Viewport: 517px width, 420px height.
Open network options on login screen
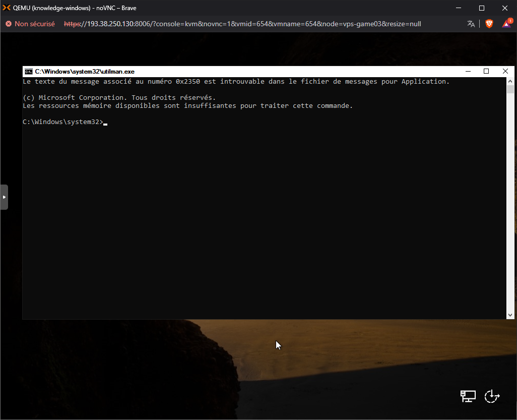click(468, 396)
